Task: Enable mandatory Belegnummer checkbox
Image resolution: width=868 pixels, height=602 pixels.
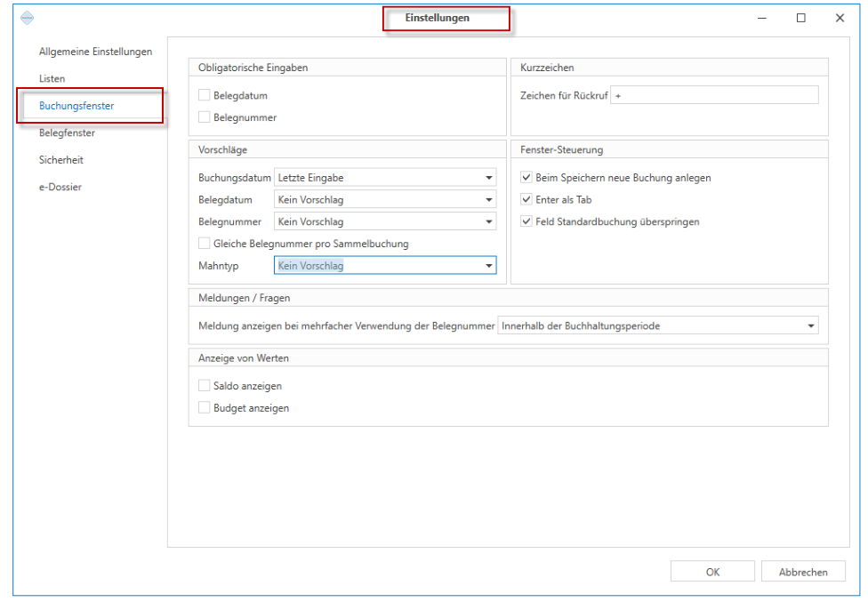Action: click(x=205, y=117)
